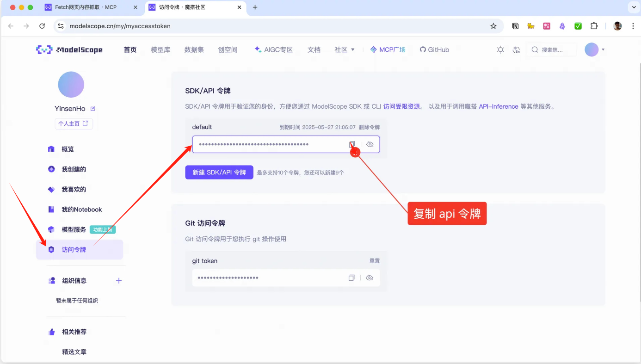This screenshot has height=364, width=641.
Task: Close the 访问令牌 · 魔搭社区 browser tab
Action: tap(239, 7)
